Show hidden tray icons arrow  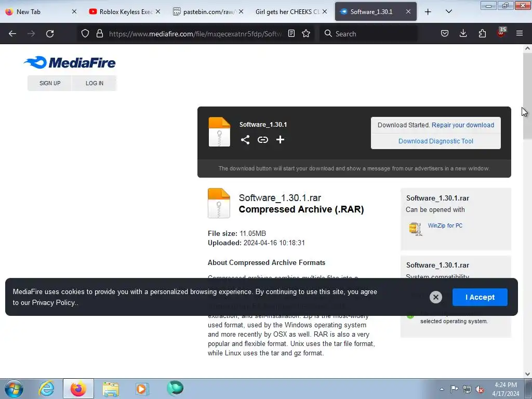[x=442, y=389]
